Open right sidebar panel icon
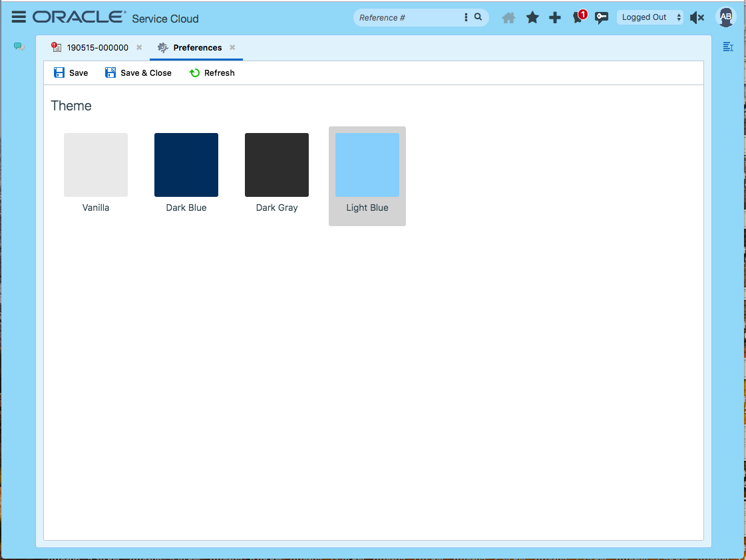 (x=728, y=47)
